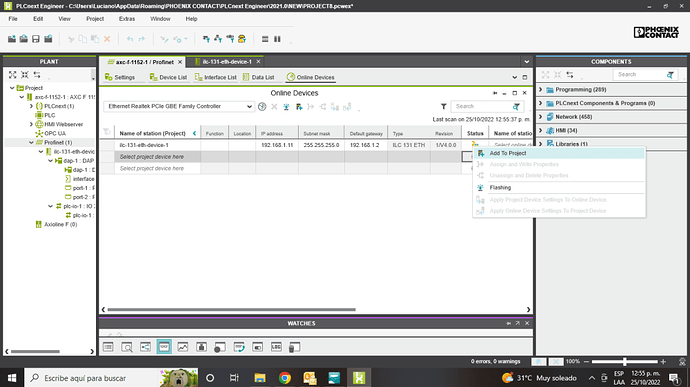Click the Status column header

475,133
